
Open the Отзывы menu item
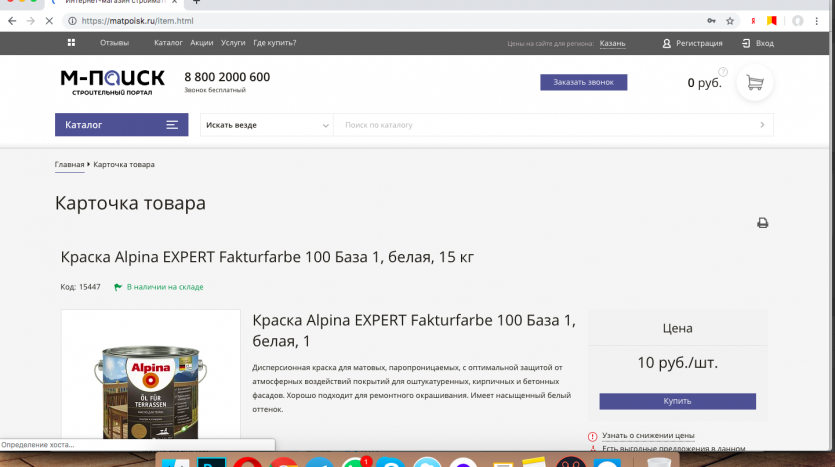tap(114, 43)
